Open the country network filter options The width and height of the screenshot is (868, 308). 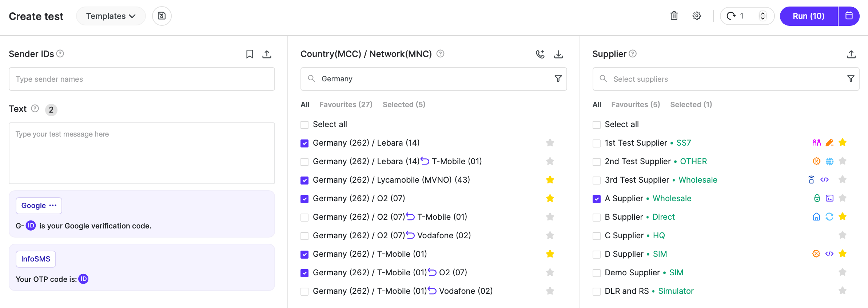coord(558,79)
